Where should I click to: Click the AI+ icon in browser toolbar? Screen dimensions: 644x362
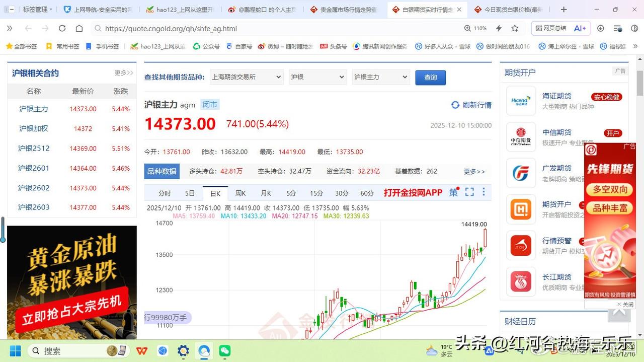580,28
